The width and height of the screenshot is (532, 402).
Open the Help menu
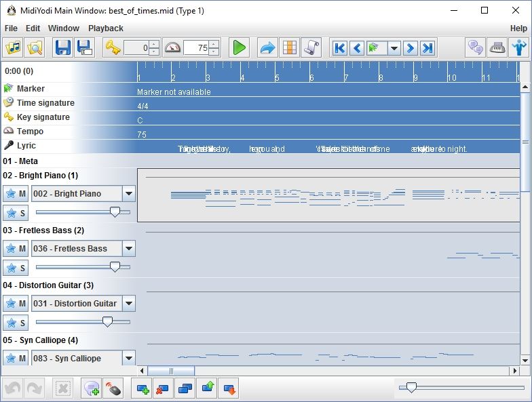click(x=518, y=28)
